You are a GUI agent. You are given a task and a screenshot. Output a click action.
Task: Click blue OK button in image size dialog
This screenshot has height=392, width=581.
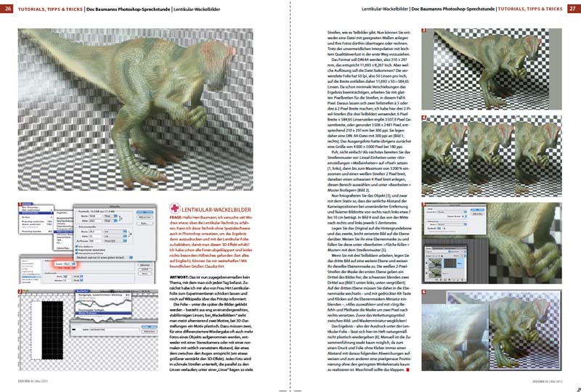(x=145, y=212)
